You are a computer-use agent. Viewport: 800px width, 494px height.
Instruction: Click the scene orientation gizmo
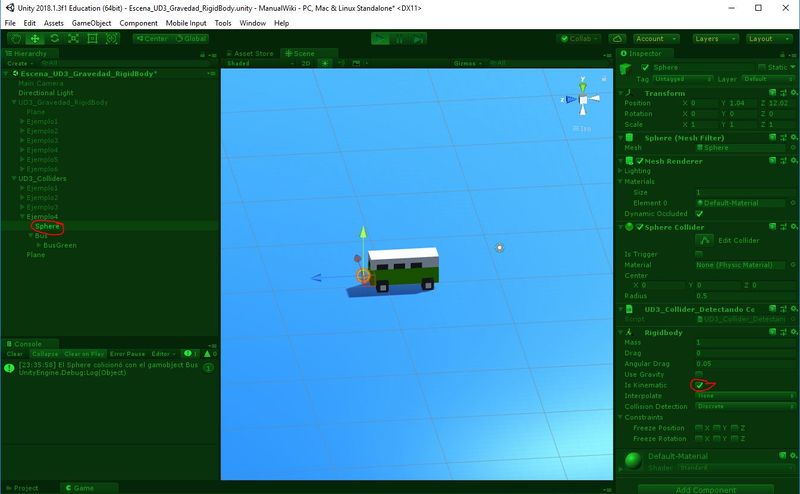click(x=583, y=99)
